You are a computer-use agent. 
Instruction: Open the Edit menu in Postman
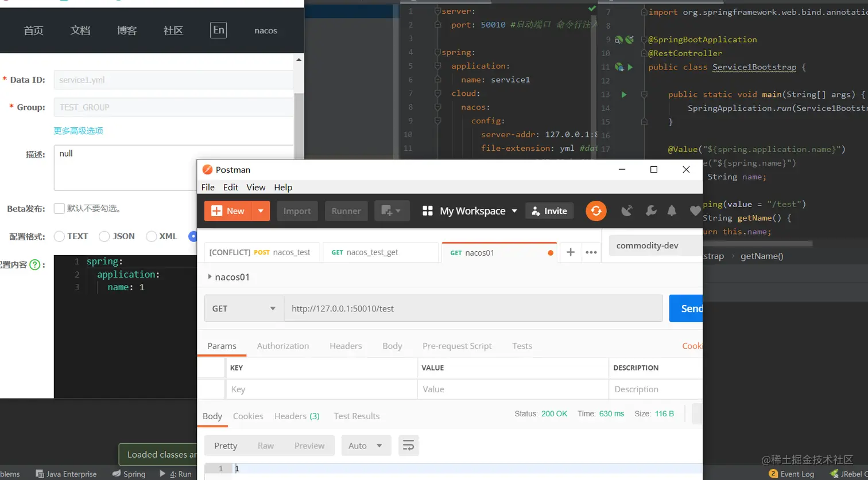[x=231, y=188]
